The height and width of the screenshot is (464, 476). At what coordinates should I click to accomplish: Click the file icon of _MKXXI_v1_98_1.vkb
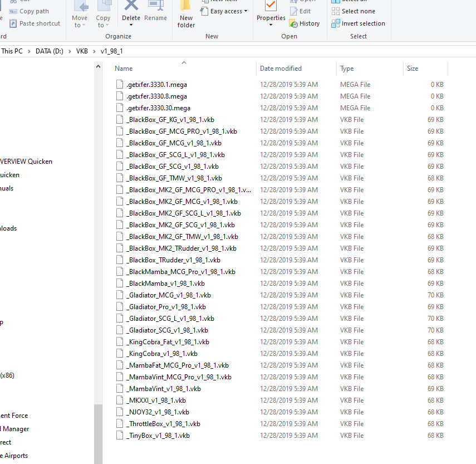point(120,400)
